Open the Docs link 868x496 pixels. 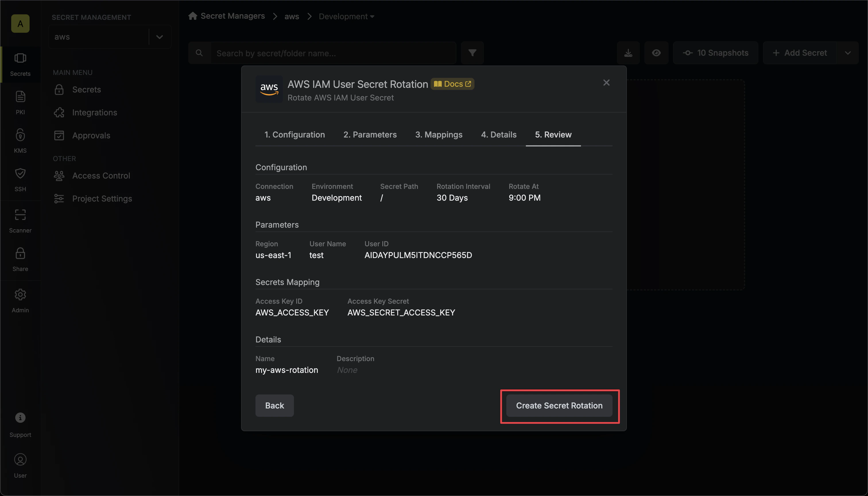coord(452,84)
